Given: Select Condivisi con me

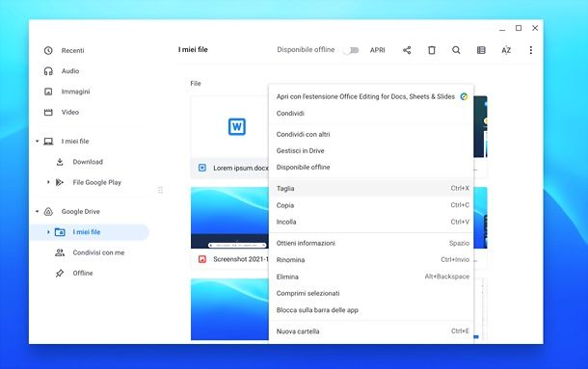Looking at the screenshot, I should coord(98,252).
